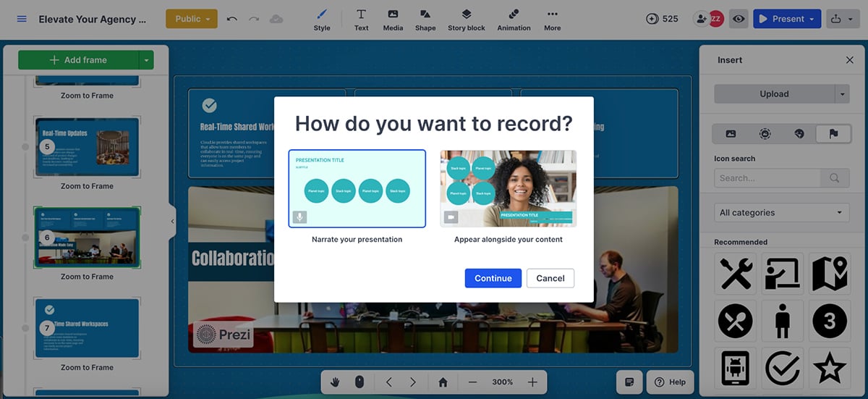Undo the last action
868x399 pixels.
coord(231,19)
